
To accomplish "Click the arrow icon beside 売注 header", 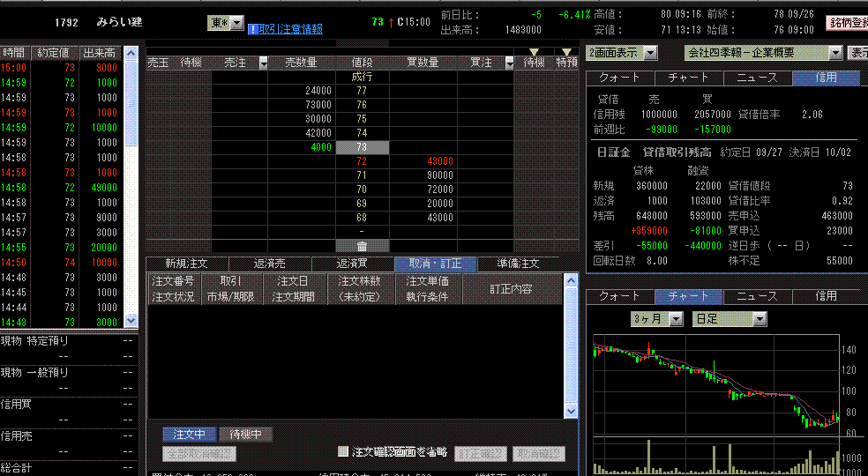I will coord(263,63).
